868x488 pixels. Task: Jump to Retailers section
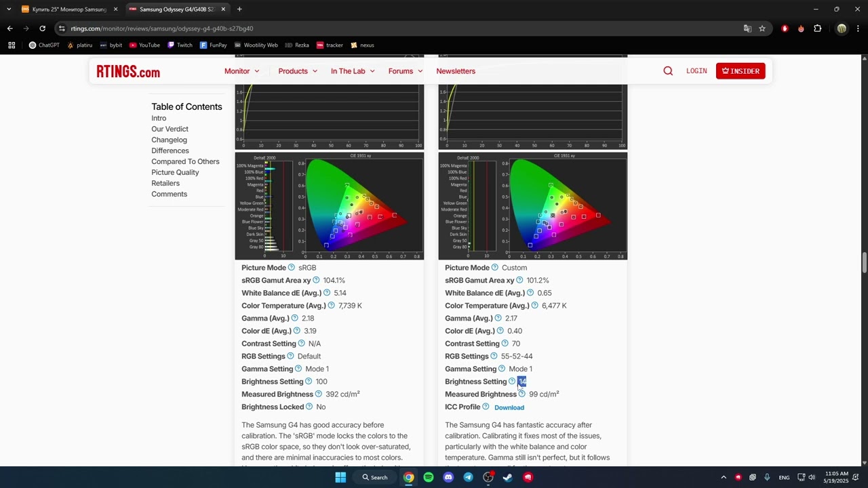(165, 183)
